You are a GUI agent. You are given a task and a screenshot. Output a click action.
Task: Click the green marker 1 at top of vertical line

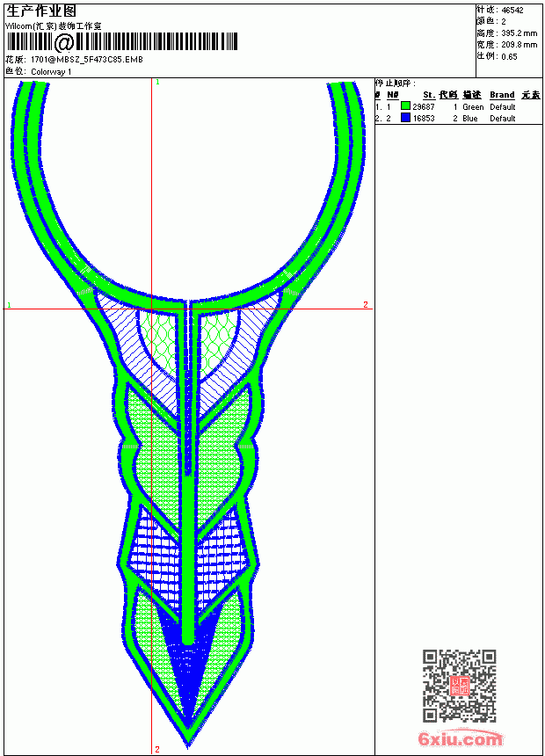[157, 83]
